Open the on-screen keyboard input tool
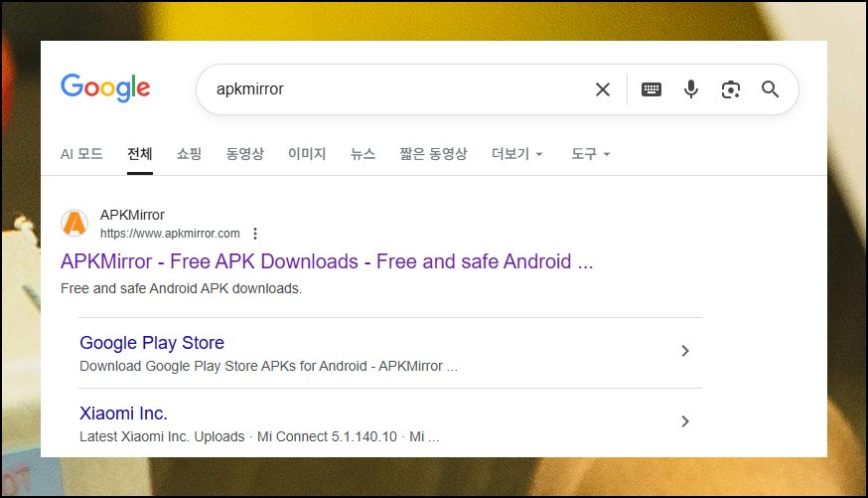Screen dimensions: 868x498 [651, 89]
